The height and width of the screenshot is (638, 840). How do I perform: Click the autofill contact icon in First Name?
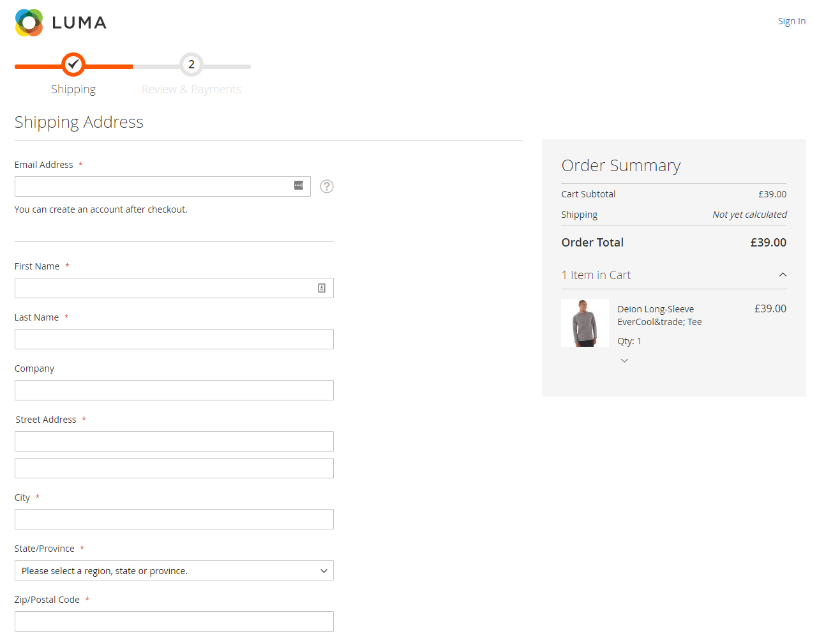click(322, 288)
